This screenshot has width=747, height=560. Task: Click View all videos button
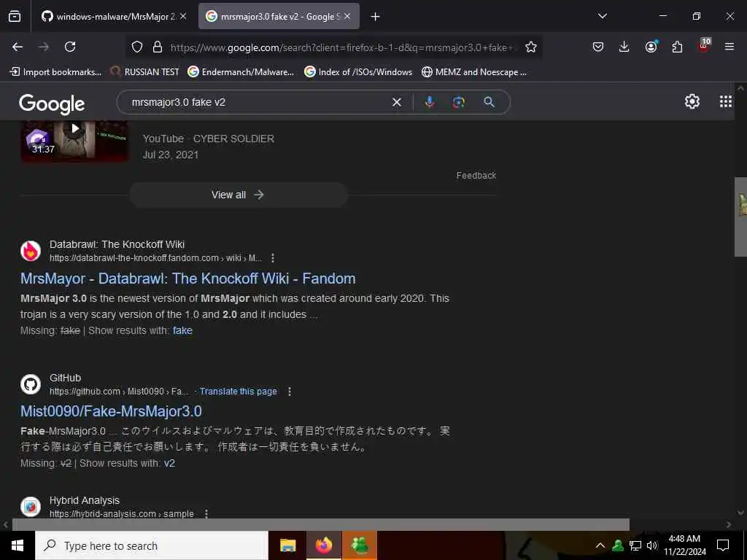(239, 195)
